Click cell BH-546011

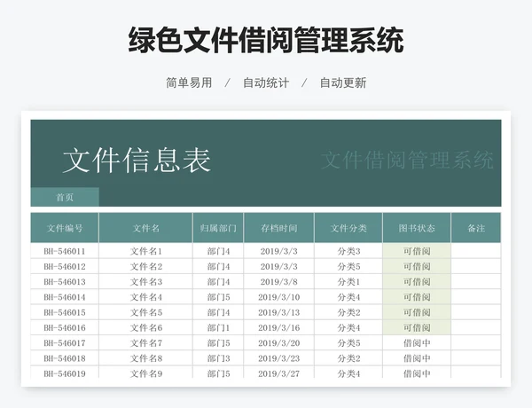65,251
